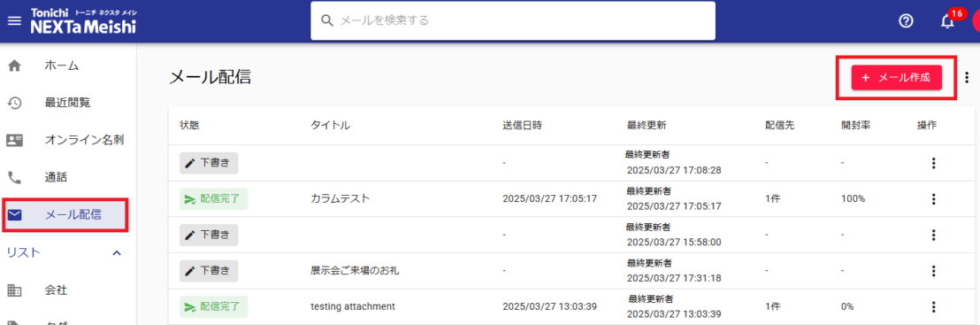
Task: Collapse the リスト section chevron
Action: 116,253
